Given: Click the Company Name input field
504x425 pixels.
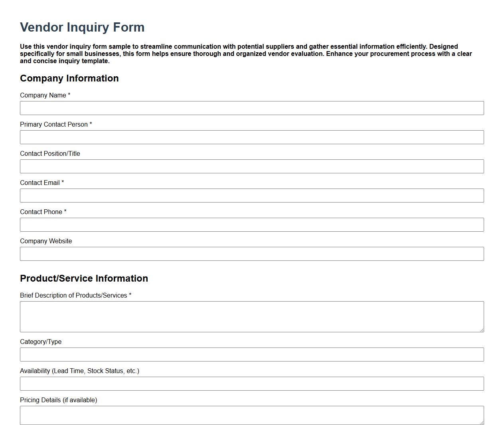Looking at the screenshot, I should (251, 108).
